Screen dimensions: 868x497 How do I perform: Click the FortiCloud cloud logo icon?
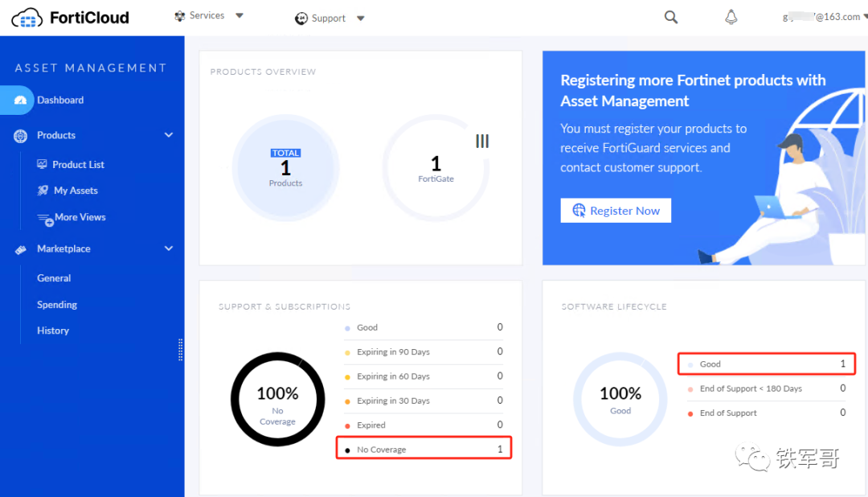[27, 18]
